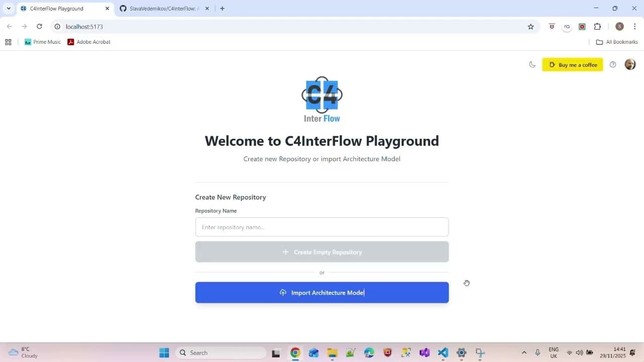Click the repository name input field
The width and height of the screenshot is (644, 362).
(x=322, y=227)
